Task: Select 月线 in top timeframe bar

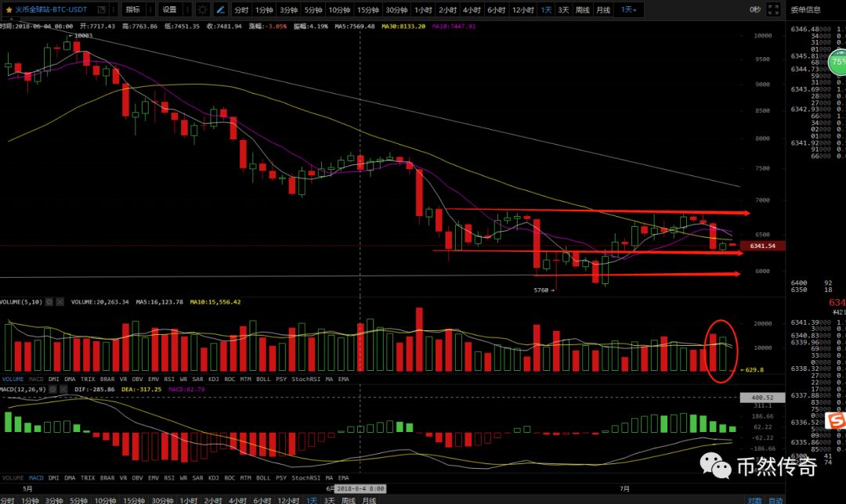Action: pos(603,9)
